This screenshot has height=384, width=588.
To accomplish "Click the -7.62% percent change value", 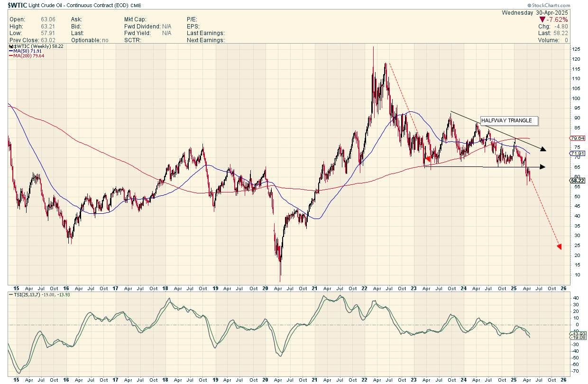I will [x=557, y=19].
